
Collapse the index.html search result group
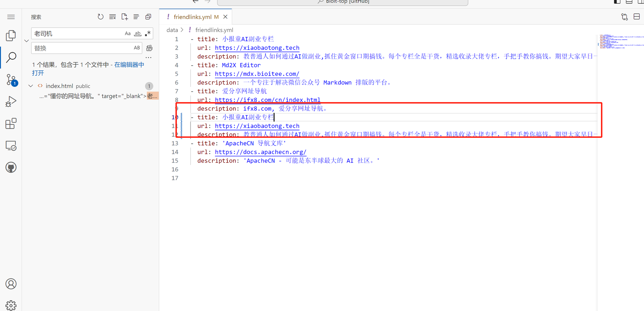pos(31,86)
